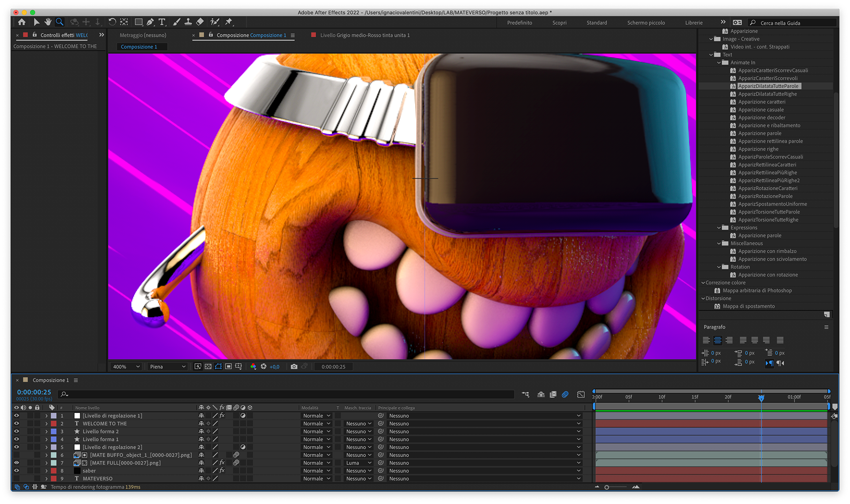Enable frame blending for the composition
Image resolution: width=850 pixels, height=504 pixels.
point(553,394)
